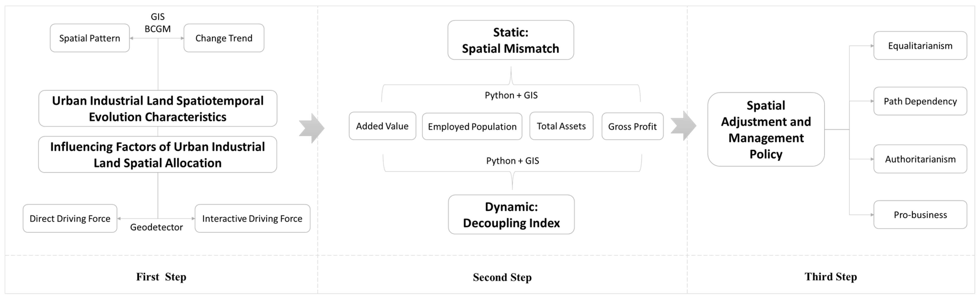The height and width of the screenshot is (298, 980).
Task: Select the Added Value box
Action: point(382,126)
